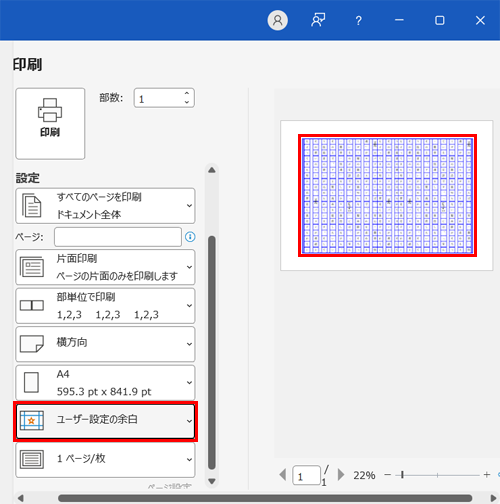
Task: Open help with the question mark icon
Action: click(x=358, y=21)
